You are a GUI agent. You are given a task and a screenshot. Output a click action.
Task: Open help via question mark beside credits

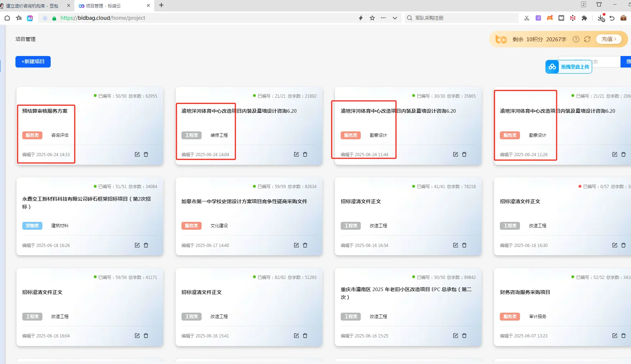point(576,39)
